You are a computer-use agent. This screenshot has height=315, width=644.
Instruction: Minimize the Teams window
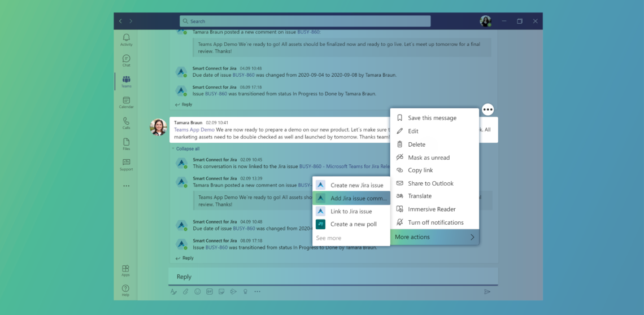[x=504, y=21]
